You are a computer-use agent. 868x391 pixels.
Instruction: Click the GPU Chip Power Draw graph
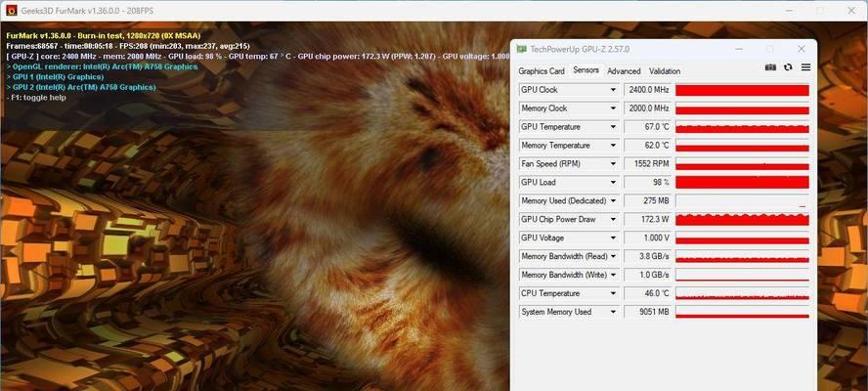point(742,219)
